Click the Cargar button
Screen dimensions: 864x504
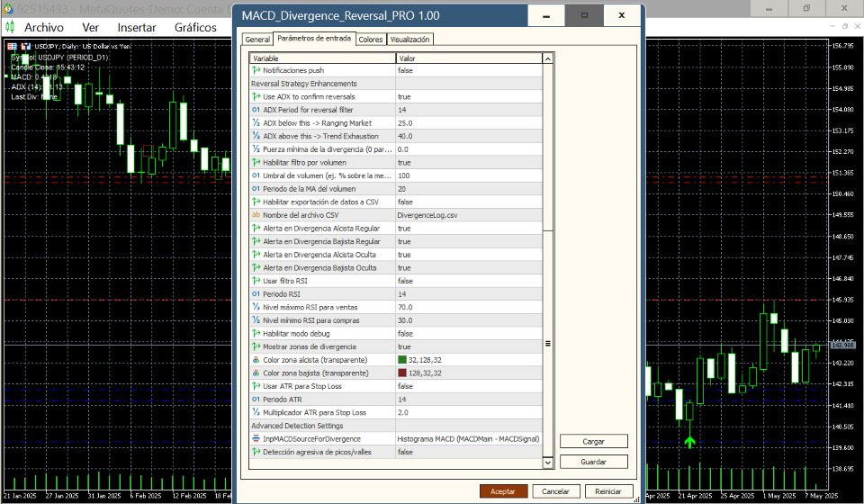593,441
